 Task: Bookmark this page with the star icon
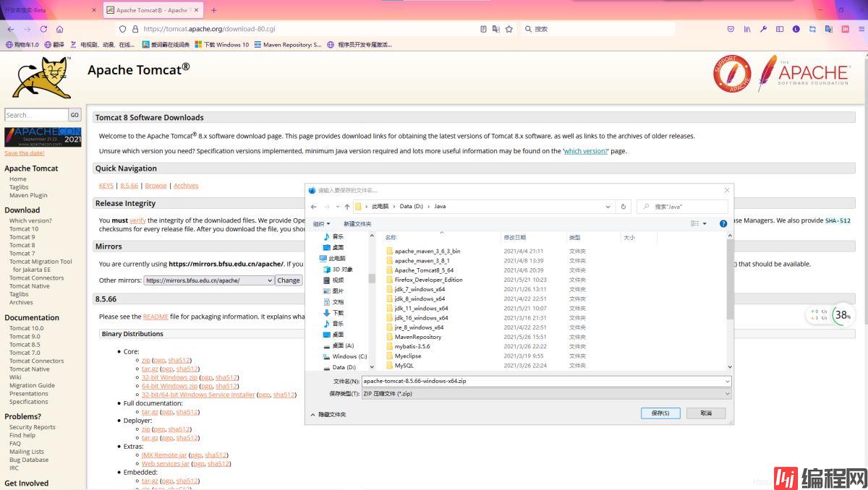point(509,29)
